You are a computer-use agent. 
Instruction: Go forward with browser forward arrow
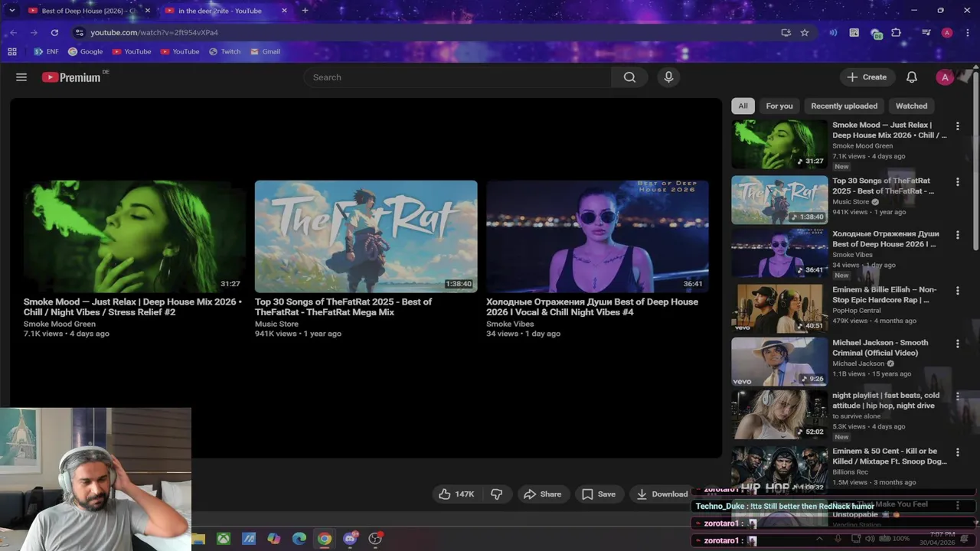click(x=34, y=32)
